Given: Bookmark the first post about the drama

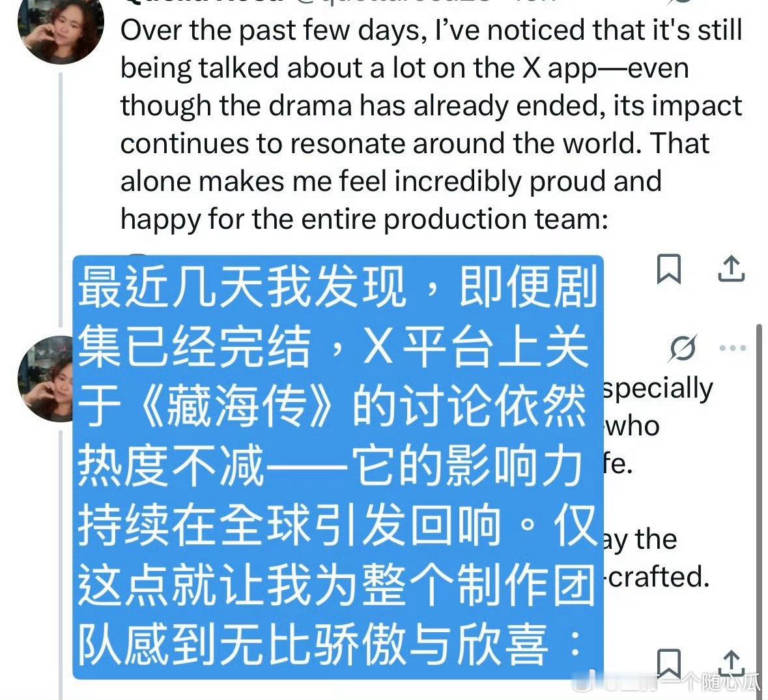Looking at the screenshot, I should pos(668,269).
